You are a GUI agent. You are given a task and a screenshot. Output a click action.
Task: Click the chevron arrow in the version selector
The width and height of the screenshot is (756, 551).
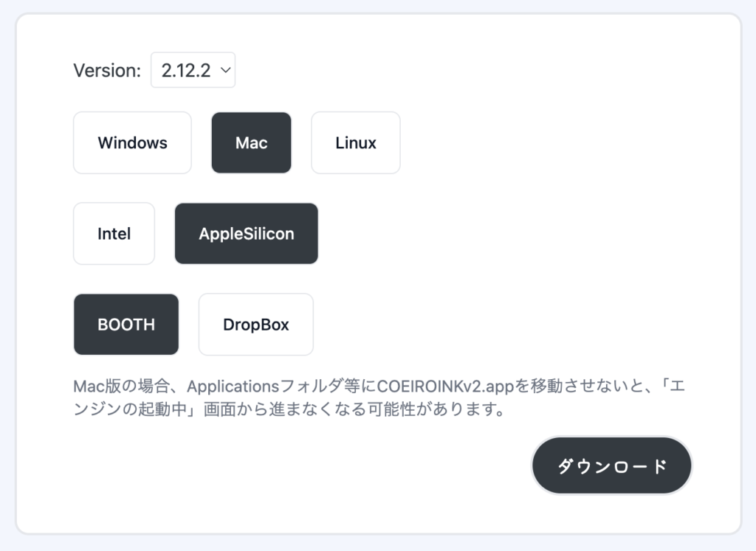click(226, 70)
